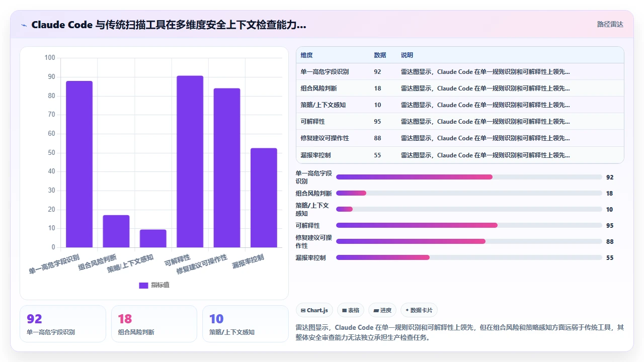Click the 组合风险判断 progress bar

pyautogui.click(x=469, y=193)
